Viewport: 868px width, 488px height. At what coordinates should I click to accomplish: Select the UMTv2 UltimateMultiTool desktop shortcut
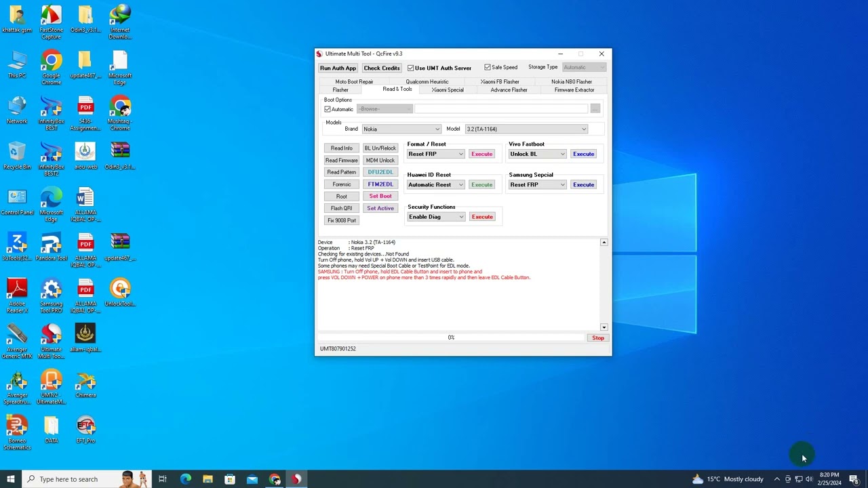pyautogui.click(x=51, y=386)
